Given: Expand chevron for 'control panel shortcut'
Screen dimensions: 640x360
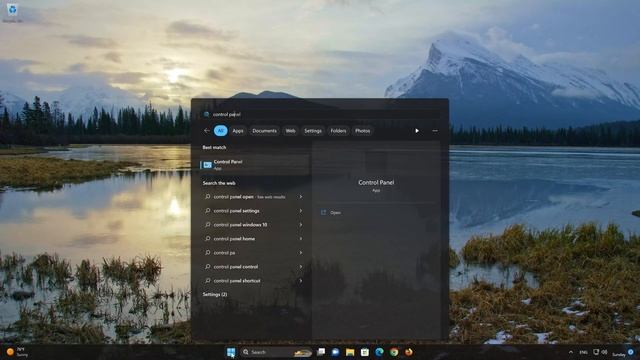Looking at the screenshot, I should point(301,280).
